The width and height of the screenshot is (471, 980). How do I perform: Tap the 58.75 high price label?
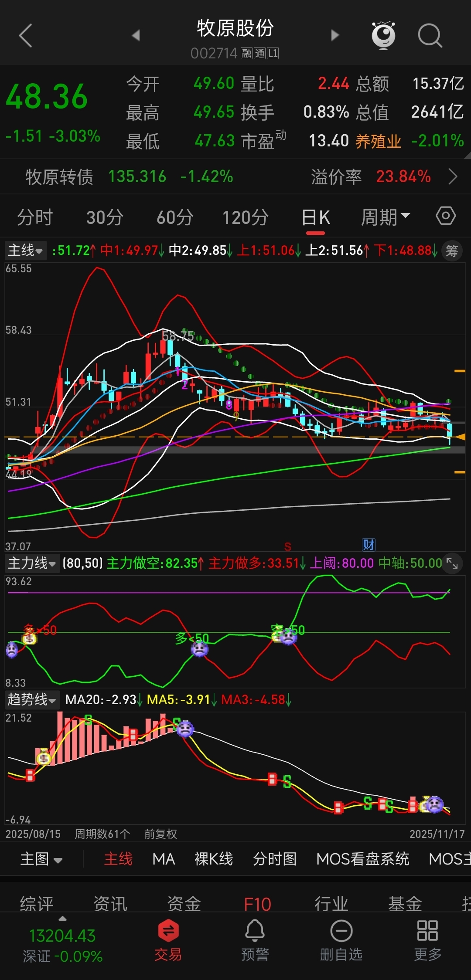coord(178,336)
